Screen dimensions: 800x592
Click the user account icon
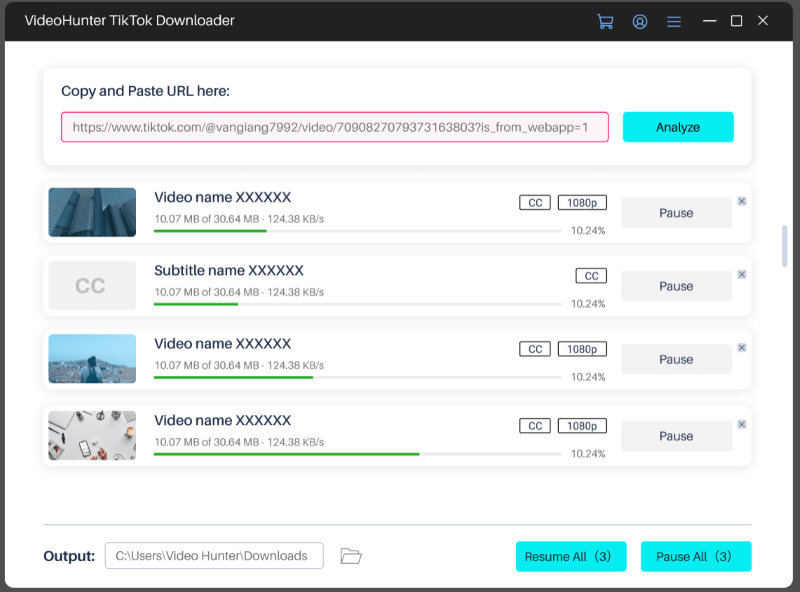[640, 21]
